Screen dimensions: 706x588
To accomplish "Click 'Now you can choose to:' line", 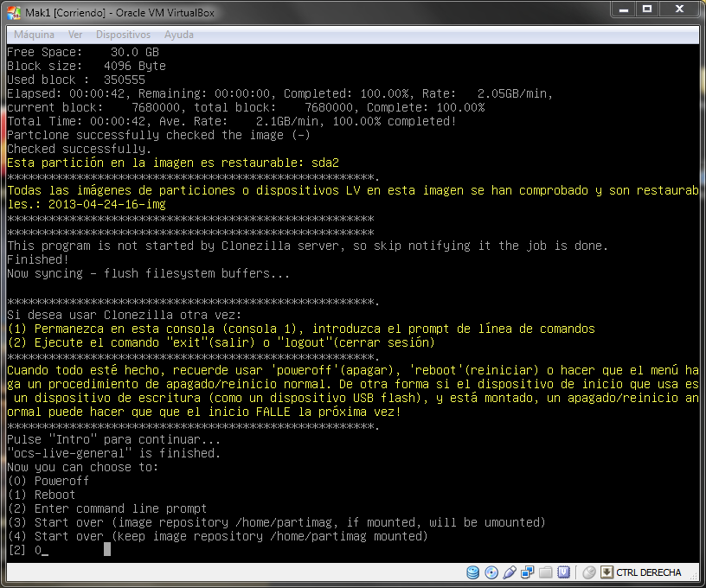I will (83, 467).
